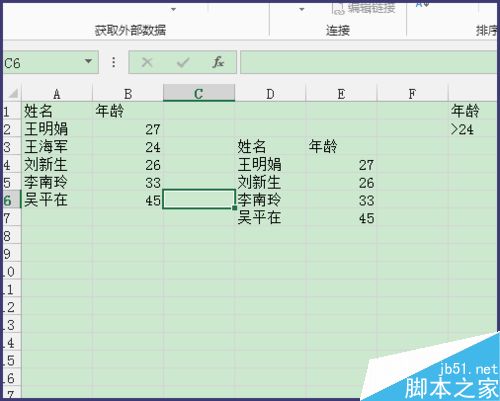
Task: Select cell containing 王海军
Action: click(57, 147)
